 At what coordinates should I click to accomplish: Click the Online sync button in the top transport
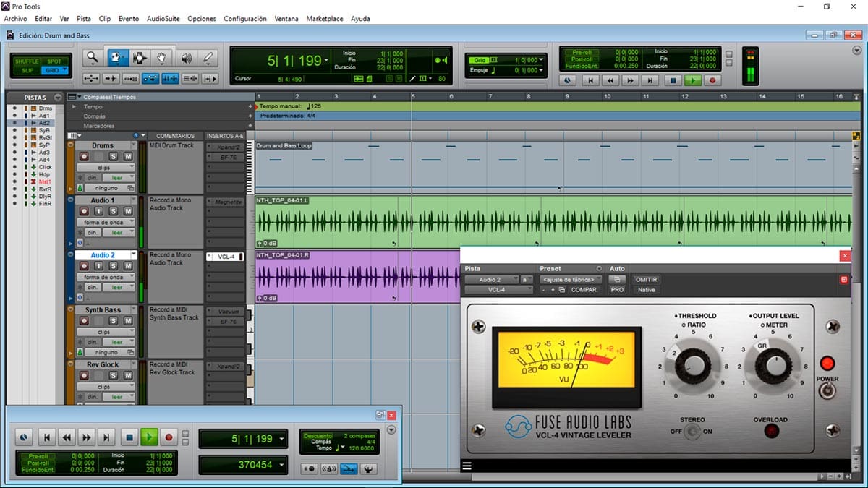pos(567,81)
